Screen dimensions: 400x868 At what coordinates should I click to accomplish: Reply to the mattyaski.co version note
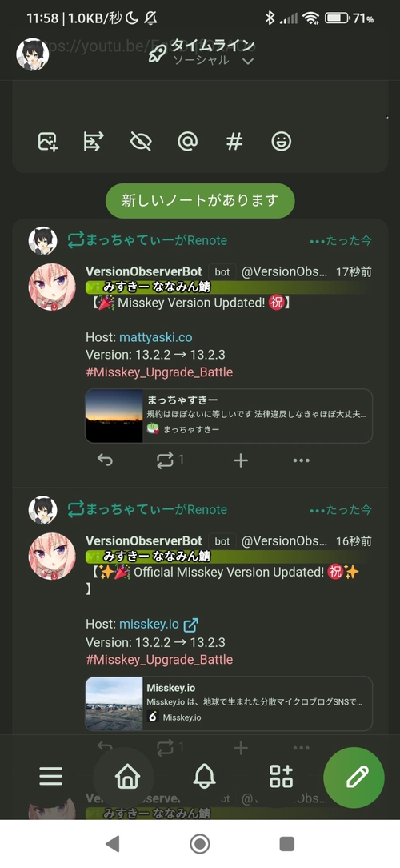coord(105,460)
